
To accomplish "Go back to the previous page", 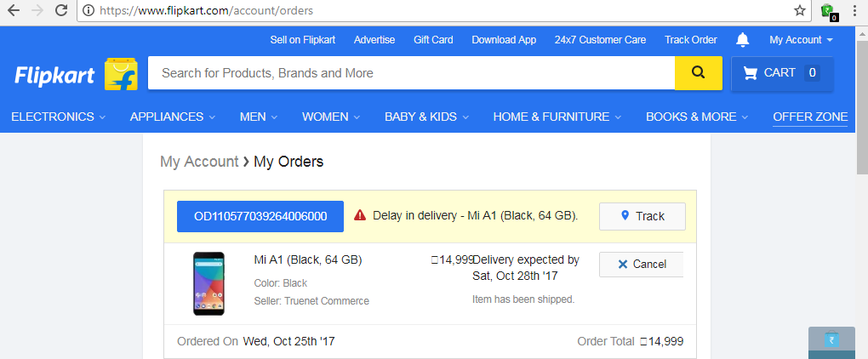I will tap(13, 11).
